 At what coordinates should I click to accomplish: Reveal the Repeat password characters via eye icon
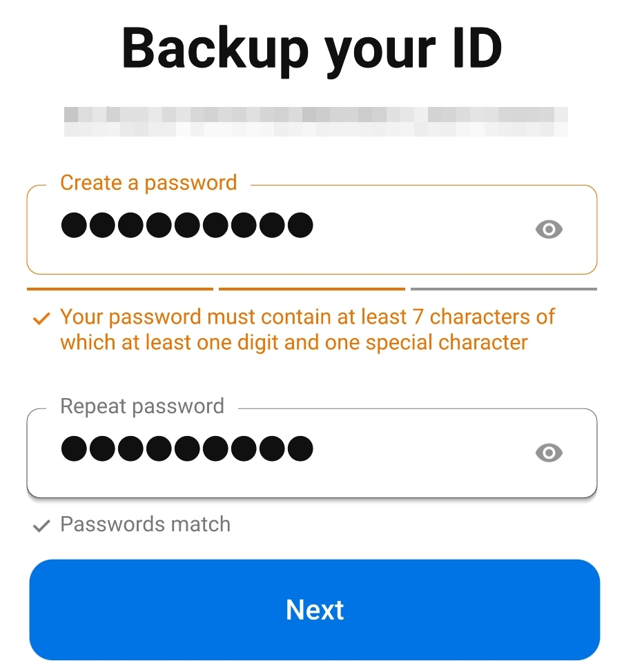(549, 453)
